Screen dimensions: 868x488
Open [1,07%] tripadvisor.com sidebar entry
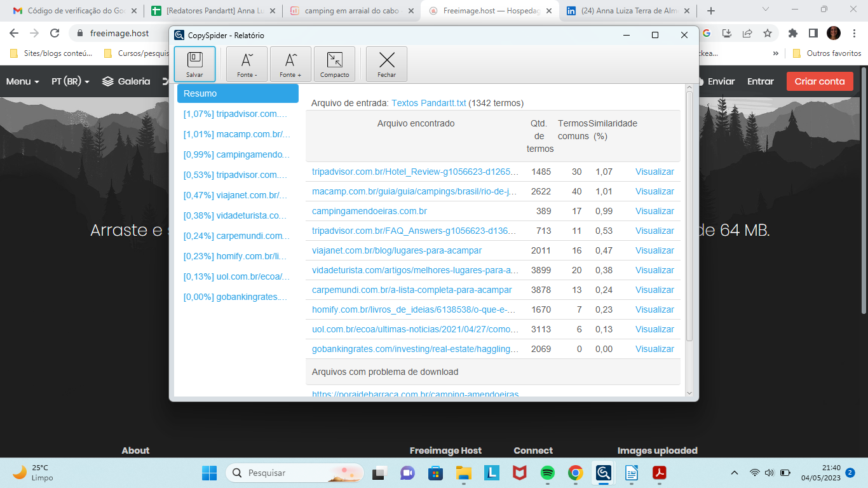click(x=236, y=114)
